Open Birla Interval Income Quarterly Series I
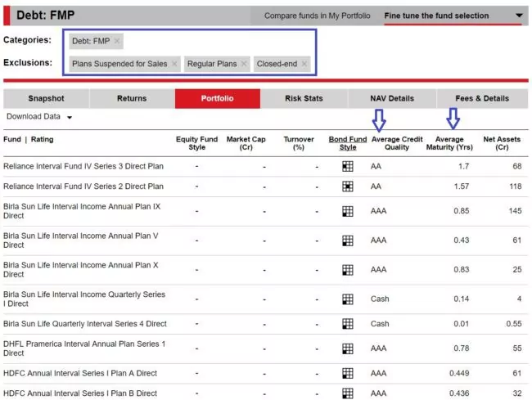This screenshot has height=400, width=532. click(84, 299)
